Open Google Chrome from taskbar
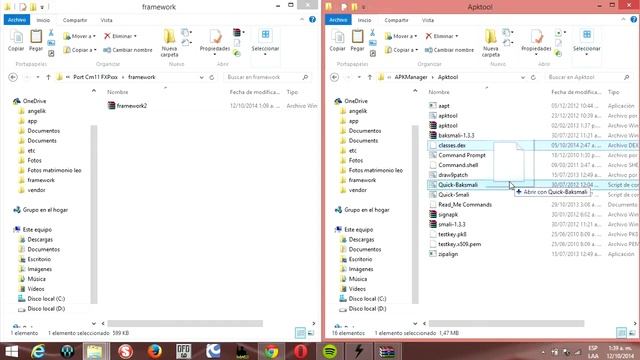The image size is (640, 360). click(271, 351)
